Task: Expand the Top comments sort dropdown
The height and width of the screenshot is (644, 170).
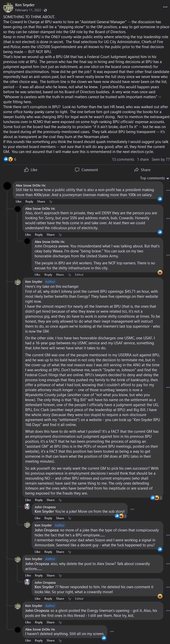Action: coord(154,178)
